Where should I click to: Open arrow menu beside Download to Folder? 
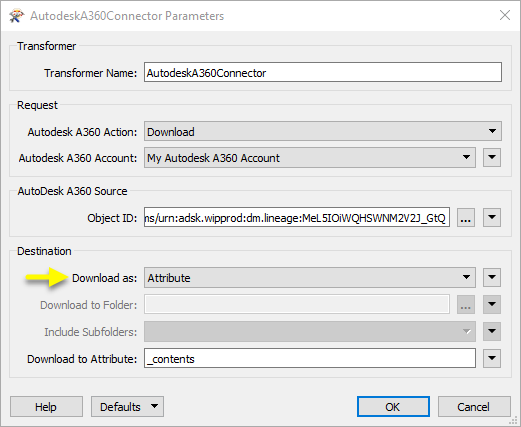click(x=492, y=304)
